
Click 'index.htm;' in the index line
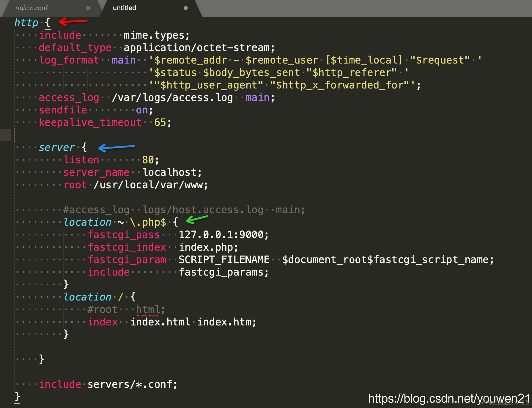(227, 322)
